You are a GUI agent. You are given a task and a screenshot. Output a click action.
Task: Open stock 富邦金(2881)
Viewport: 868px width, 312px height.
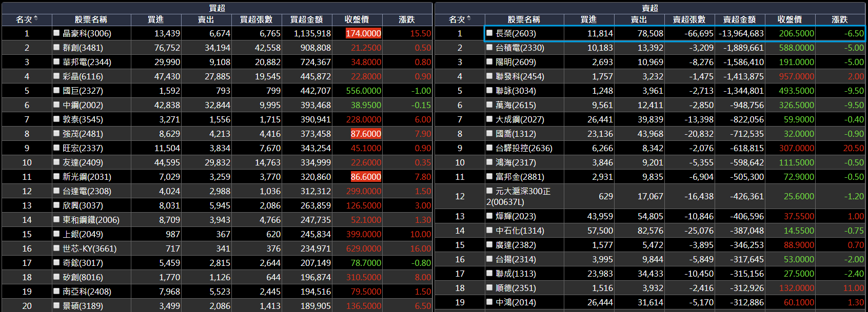coord(520,177)
